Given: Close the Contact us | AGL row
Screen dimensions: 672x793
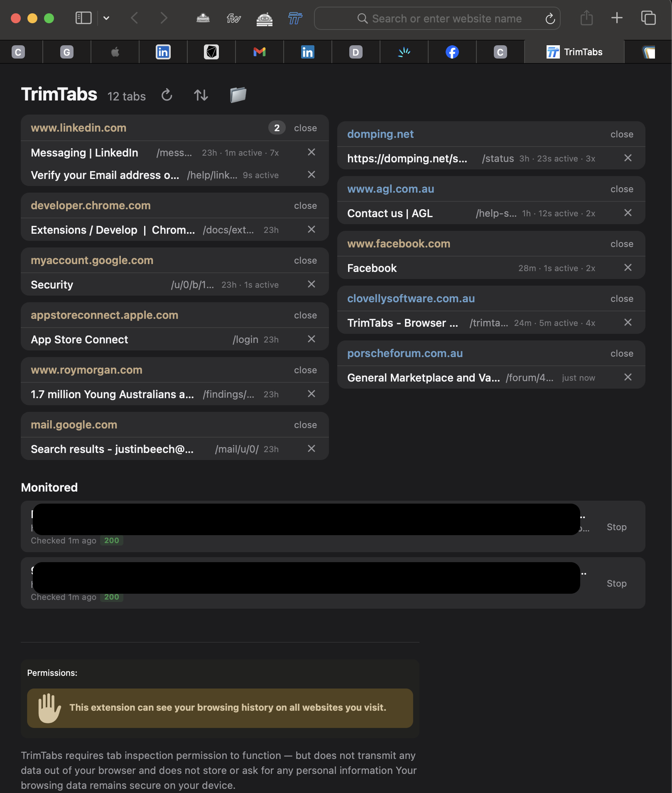Looking at the screenshot, I should point(628,213).
